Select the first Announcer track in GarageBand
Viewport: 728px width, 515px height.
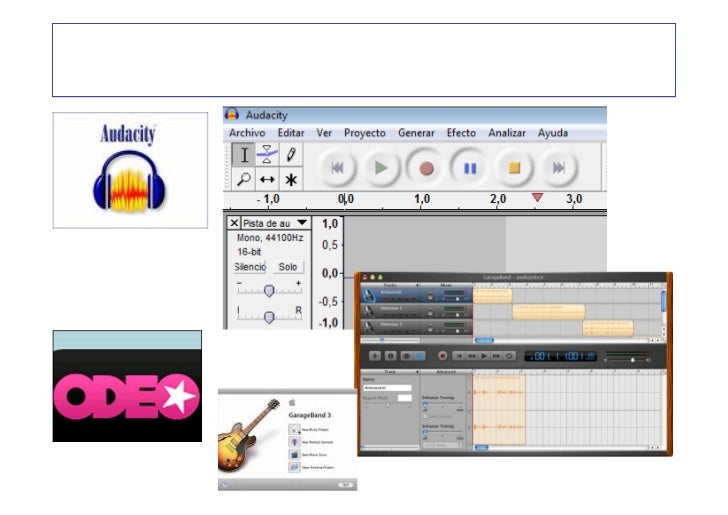(x=416, y=295)
